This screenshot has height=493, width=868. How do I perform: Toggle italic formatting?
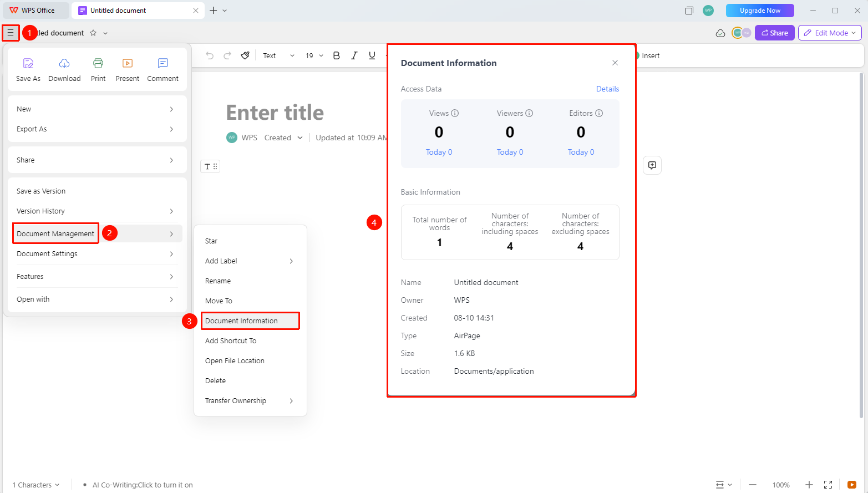coord(354,55)
